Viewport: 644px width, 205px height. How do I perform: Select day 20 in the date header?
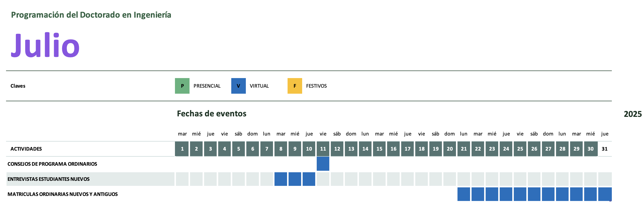click(x=450, y=149)
